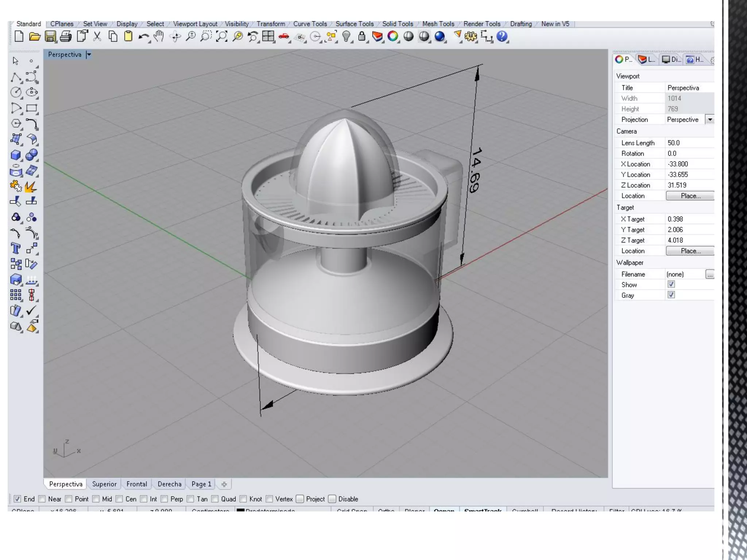Toggle the End osnap checkbox
The height and width of the screenshot is (560, 747).
(x=17, y=499)
